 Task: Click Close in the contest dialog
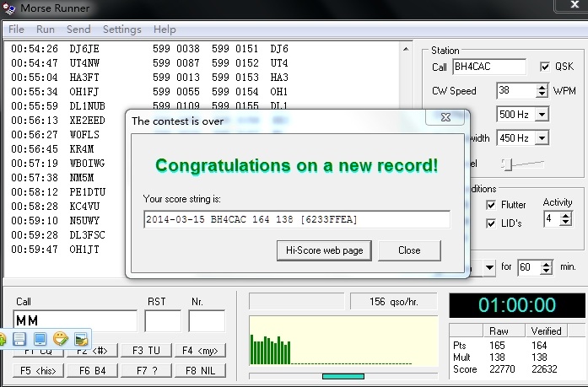pyautogui.click(x=409, y=250)
